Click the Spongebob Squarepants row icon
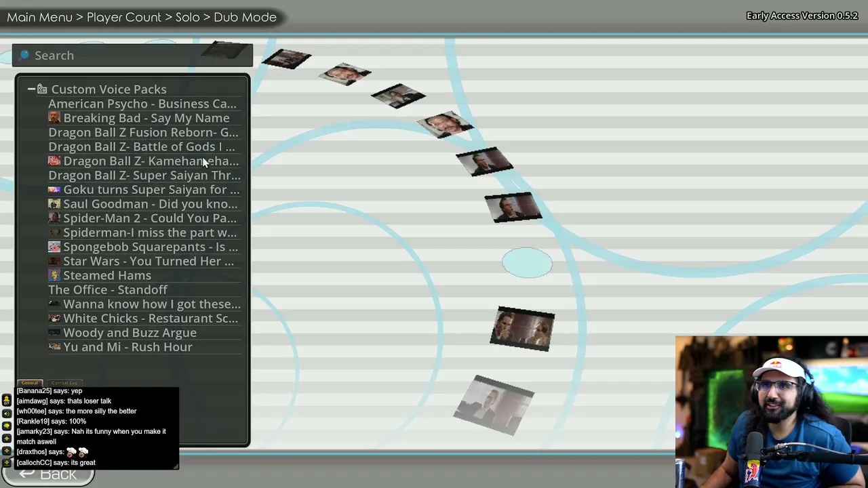Screen dimensions: 868x488 pyautogui.click(x=54, y=247)
